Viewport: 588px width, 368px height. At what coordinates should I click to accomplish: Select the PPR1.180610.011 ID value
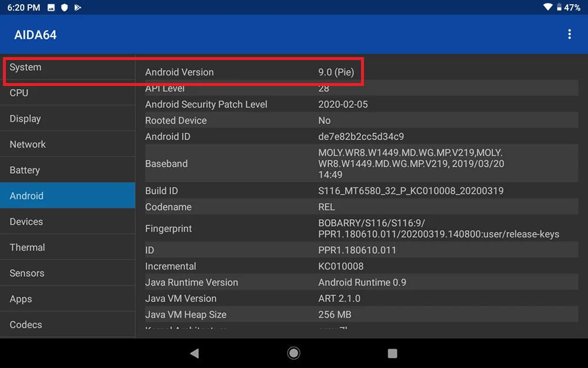[x=357, y=250]
